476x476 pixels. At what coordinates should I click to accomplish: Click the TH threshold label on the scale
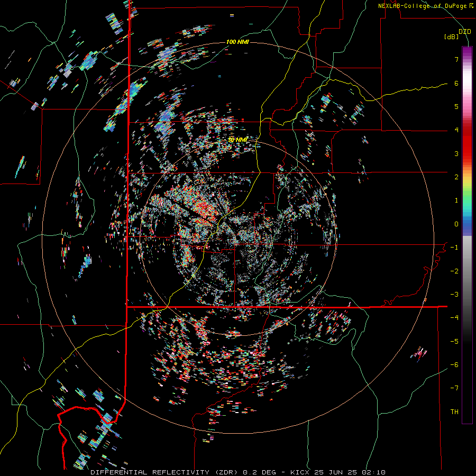(454, 412)
